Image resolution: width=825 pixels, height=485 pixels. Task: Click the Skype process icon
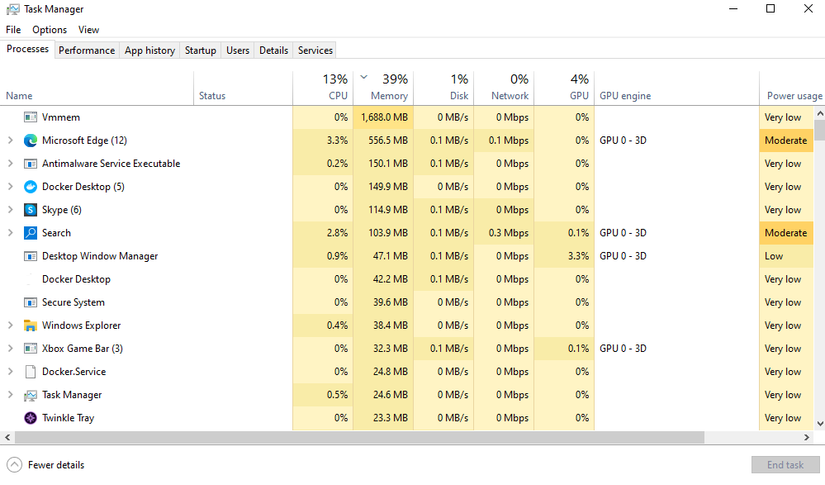click(x=30, y=210)
